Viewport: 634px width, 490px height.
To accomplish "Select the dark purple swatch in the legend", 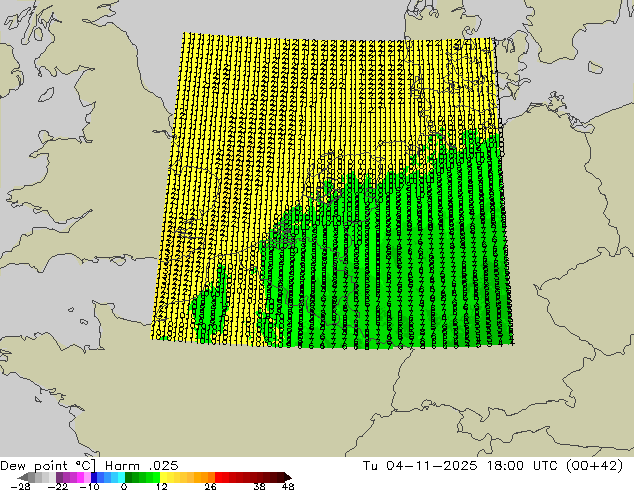I will click(x=59, y=477).
